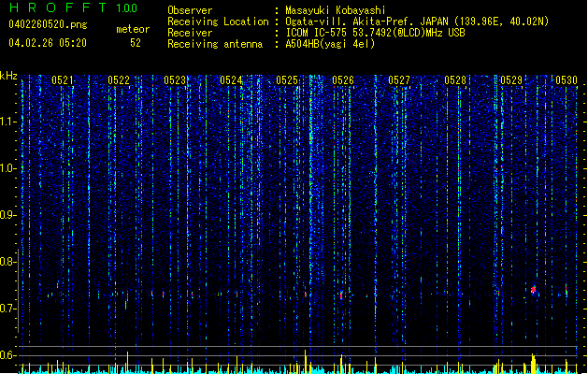Viewport: 588px width, 374px height.
Task: Click the 0522 time marker
Action: (x=119, y=80)
